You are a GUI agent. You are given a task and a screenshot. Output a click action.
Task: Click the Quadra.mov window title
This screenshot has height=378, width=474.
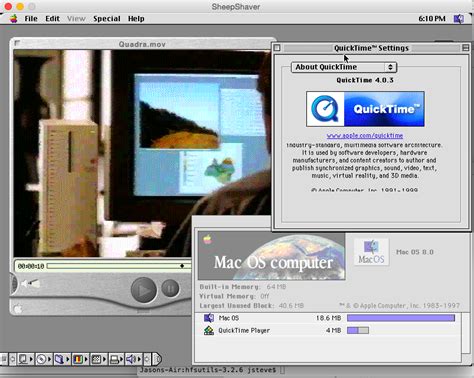tap(142, 44)
